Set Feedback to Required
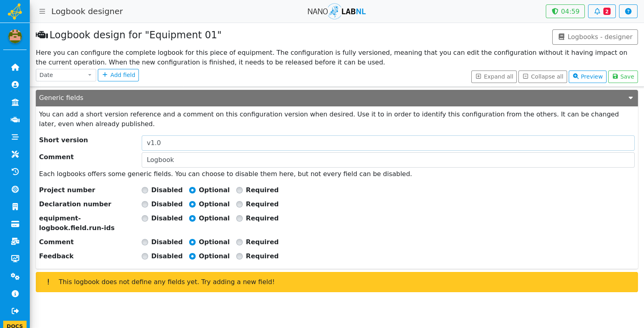Viewport: 644px width, 328px height. pyautogui.click(x=239, y=256)
